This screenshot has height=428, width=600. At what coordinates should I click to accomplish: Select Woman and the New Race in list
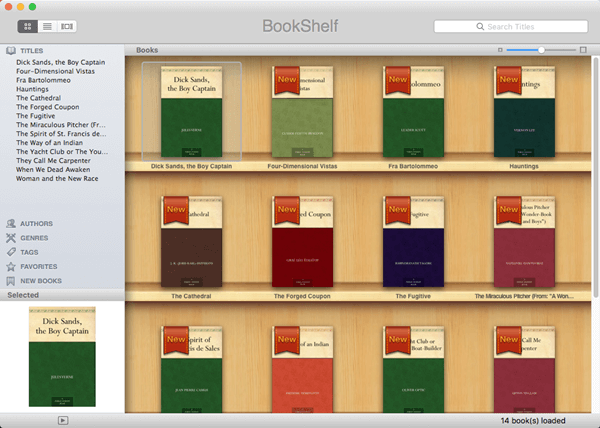click(57, 179)
